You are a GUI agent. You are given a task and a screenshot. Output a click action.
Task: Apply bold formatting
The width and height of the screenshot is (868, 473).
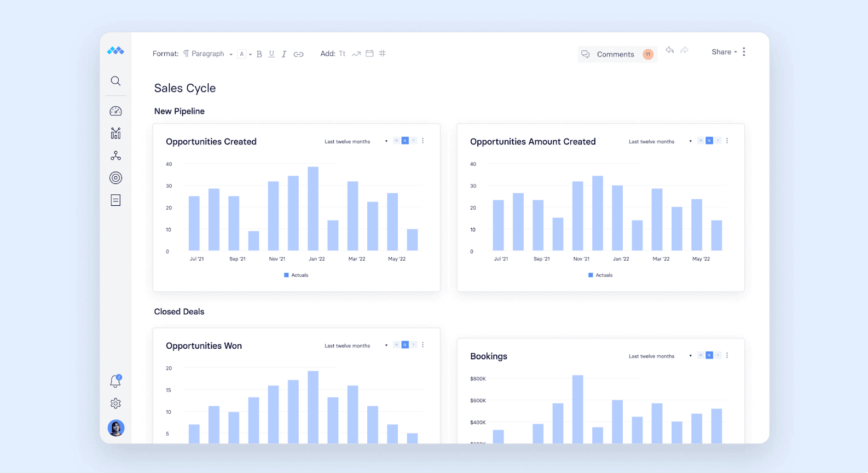click(x=259, y=54)
